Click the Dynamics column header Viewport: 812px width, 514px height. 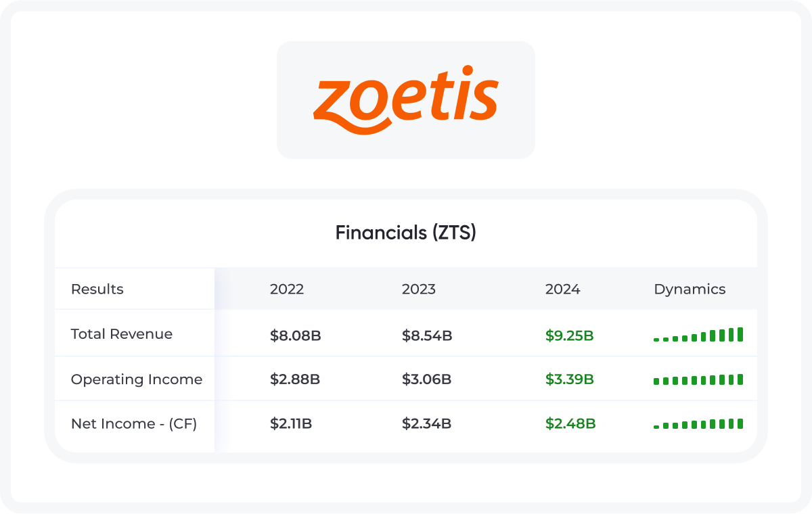click(690, 289)
